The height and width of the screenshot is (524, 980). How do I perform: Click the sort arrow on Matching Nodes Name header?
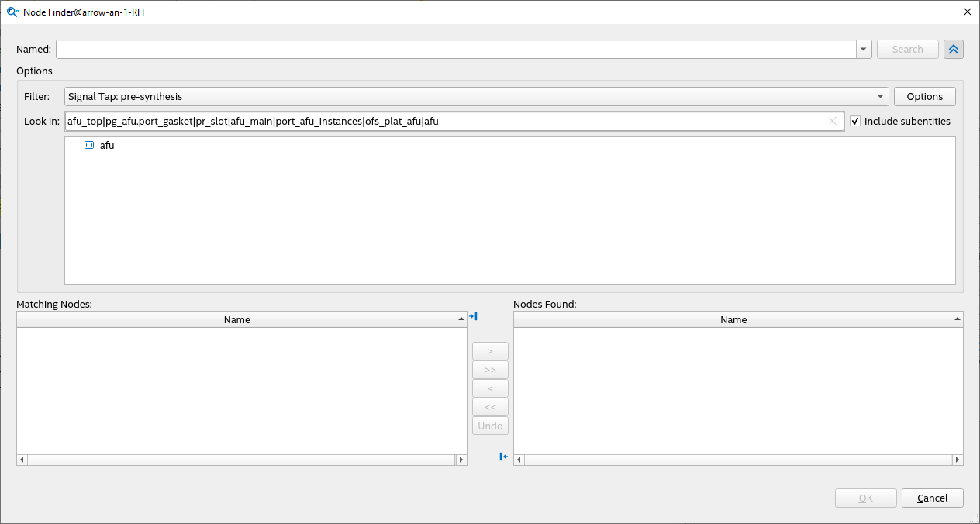tap(461, 319)
